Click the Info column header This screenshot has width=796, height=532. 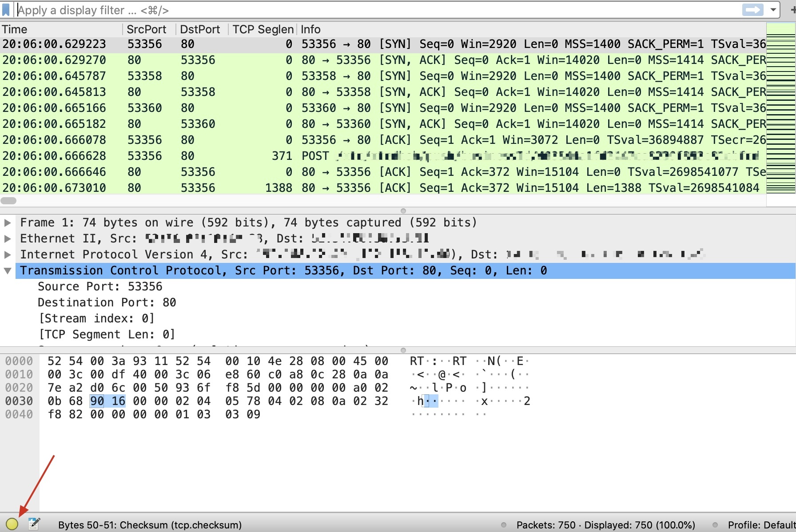point(310,29)
